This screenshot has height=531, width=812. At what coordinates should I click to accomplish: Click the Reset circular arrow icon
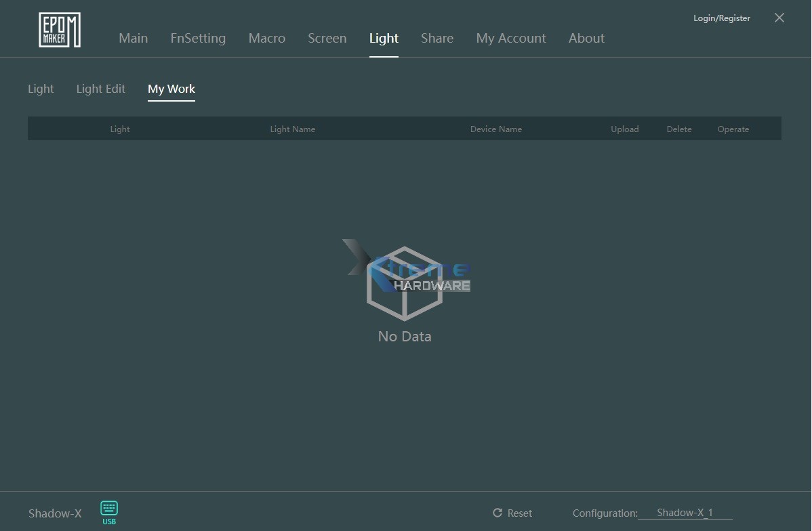(498, 513)
